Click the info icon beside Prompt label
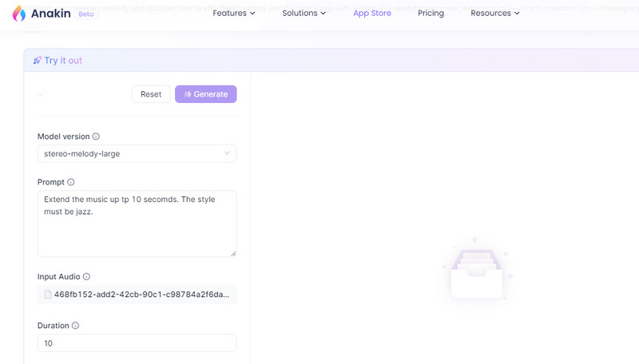Image resolution: width=639 pixels, height=364 pixels. (x=71, y=182)
